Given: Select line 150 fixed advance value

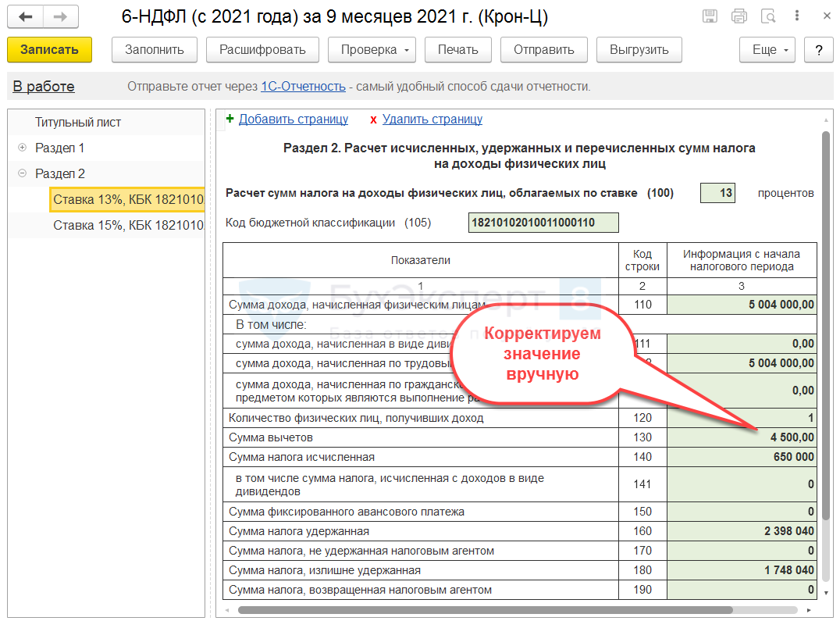Looking at the screenshot, I should (x=742, y=511).
